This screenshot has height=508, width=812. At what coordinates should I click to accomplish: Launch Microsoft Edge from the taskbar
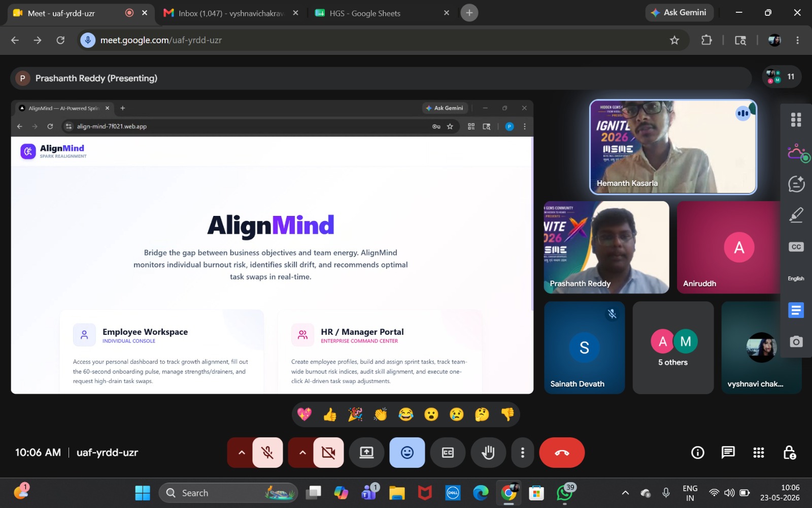click(481, 493)
